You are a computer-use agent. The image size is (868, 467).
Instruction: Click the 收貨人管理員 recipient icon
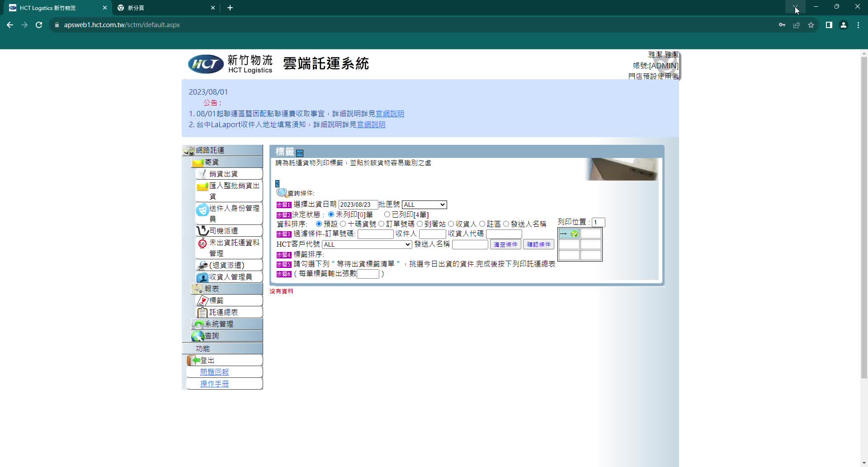pos(202,277)
